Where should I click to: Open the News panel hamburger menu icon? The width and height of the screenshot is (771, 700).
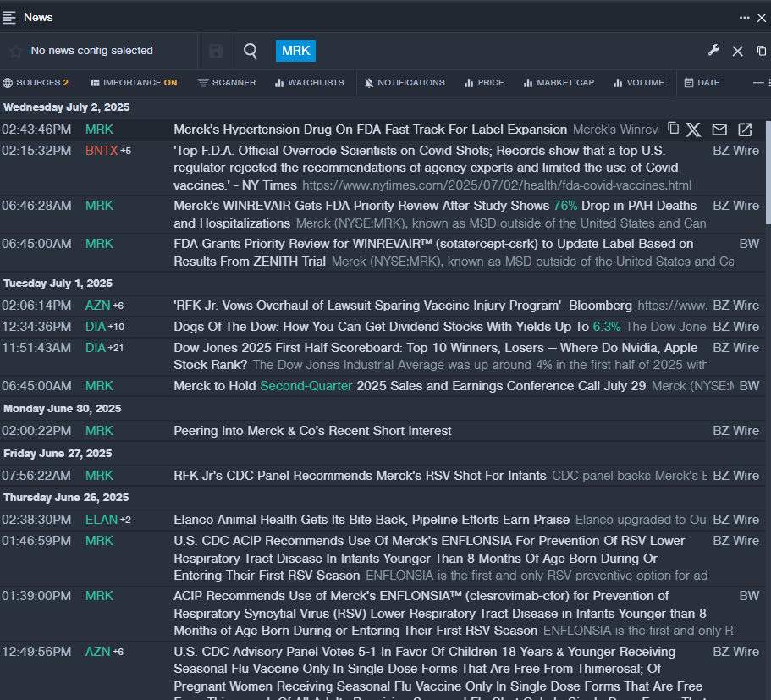(x=9, y=18)
